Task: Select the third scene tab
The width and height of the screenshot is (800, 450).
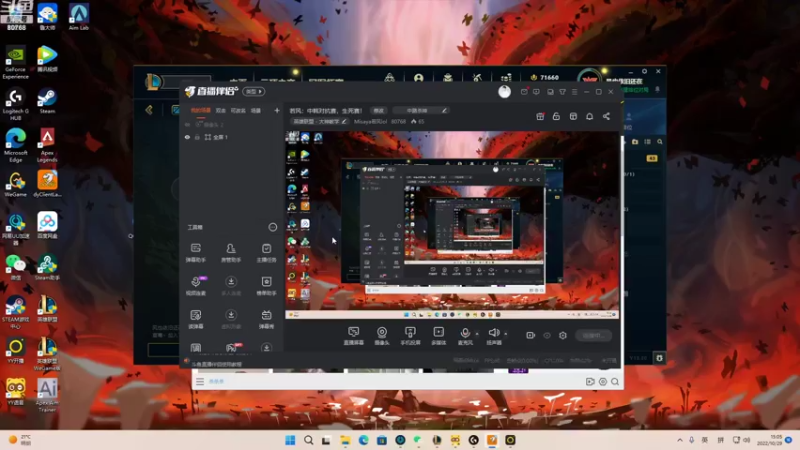Action: [238, 110]
